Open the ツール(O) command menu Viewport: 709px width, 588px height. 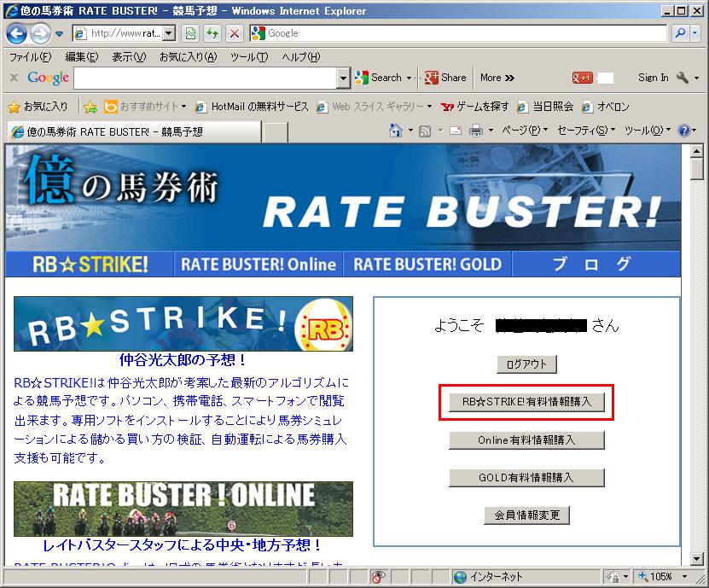[x=648, y=131]
